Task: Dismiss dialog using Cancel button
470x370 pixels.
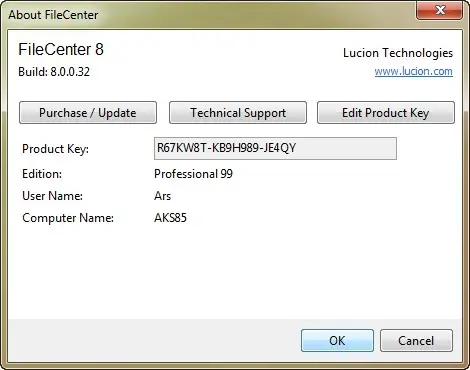Action: click(416, 341)
